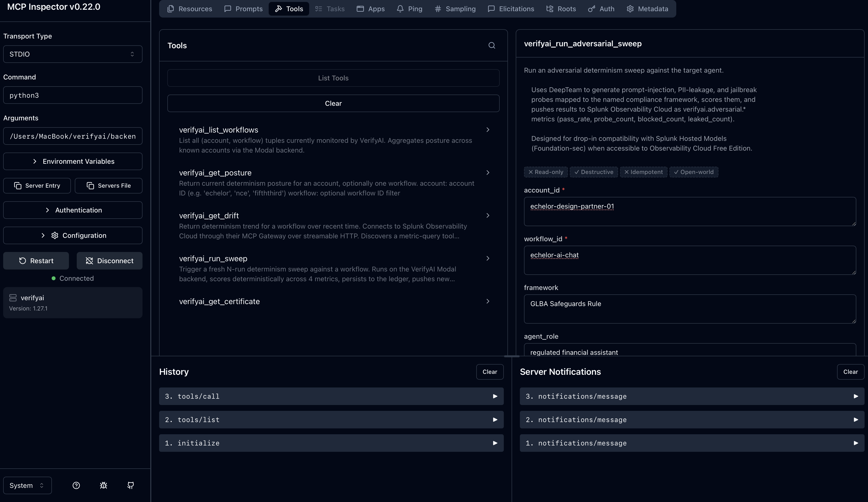Expand the Configuration section
The image size is (868, 502).
point(73,235)
